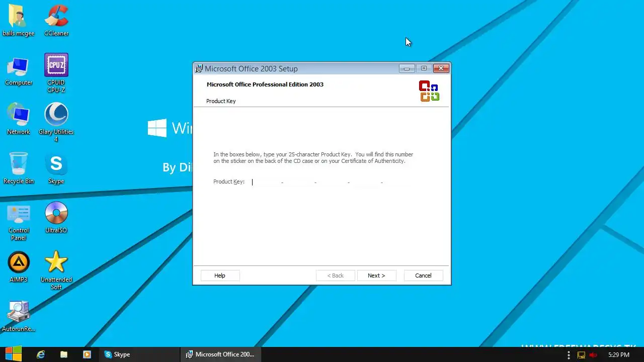This screenshot has width=644, height=362.
Task: Open the Windows Start button
Action: coord(14,354)
